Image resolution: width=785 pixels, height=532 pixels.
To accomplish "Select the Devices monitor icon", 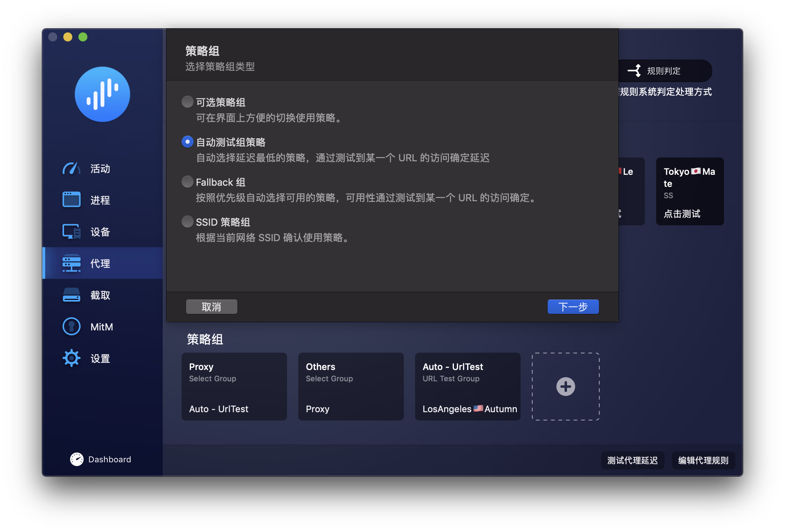I will pyautogui.click(x=71, y=231).
